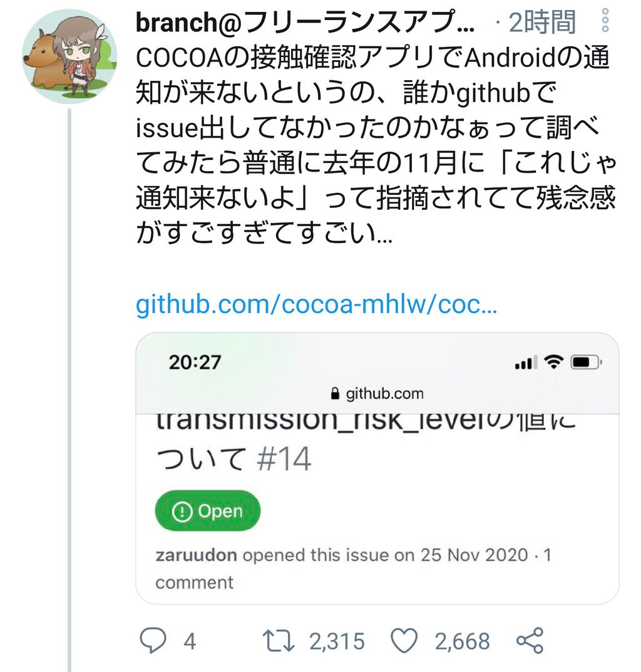Click the 2時間 timestamp

(x=542, y=22)
